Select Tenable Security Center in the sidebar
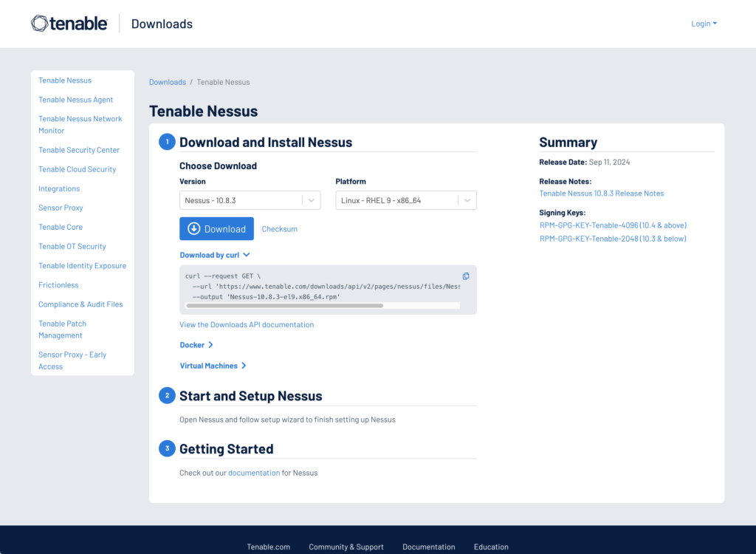This screenshot has width=756, height=554. point(79,150)
